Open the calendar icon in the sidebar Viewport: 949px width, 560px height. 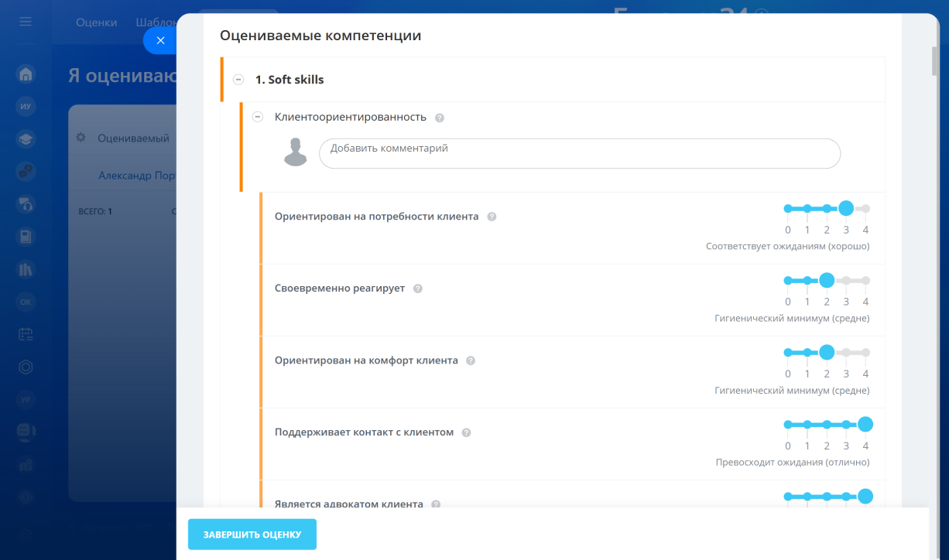click(26, 334)
